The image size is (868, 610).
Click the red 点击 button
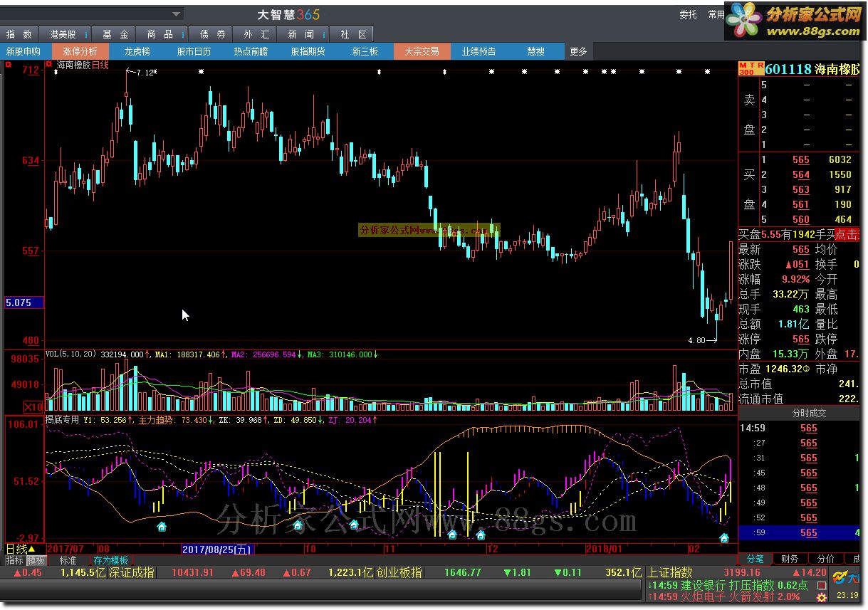click(x=847, y=234)
